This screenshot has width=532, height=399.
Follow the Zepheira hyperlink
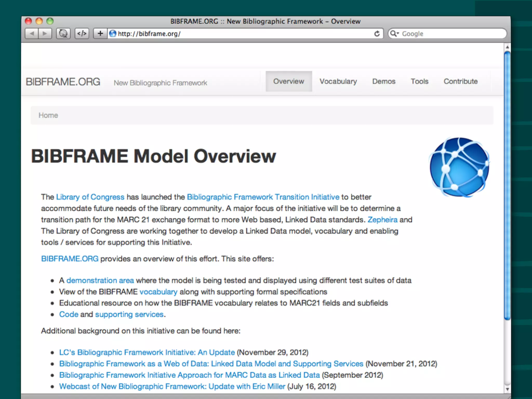tap(382, 220)
